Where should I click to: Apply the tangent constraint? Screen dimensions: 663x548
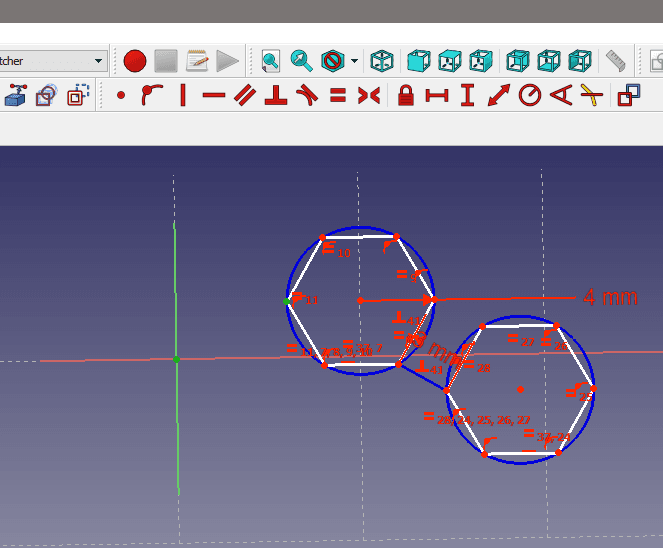click(x=307, y=95)
